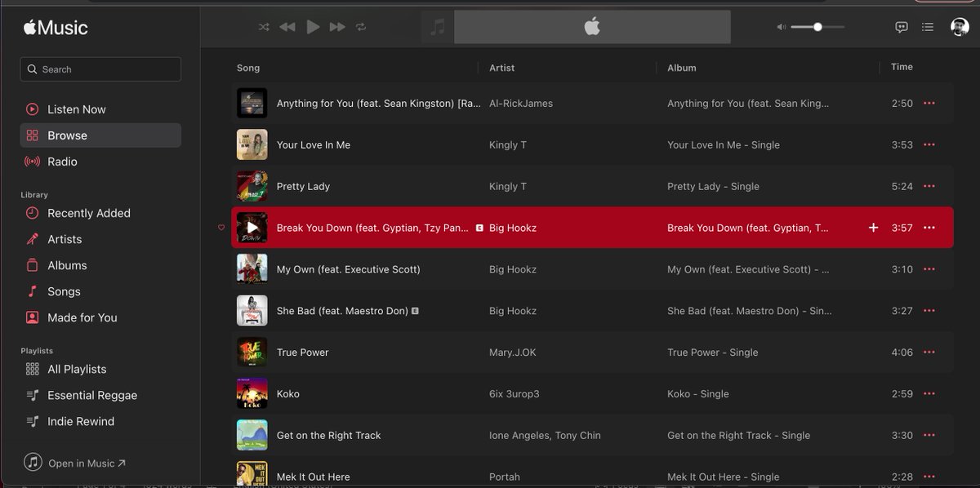Image resolution: width=980 pixels, height=488 pixels.
Task: Open more options for True Power
Action: tap(929, 353)
